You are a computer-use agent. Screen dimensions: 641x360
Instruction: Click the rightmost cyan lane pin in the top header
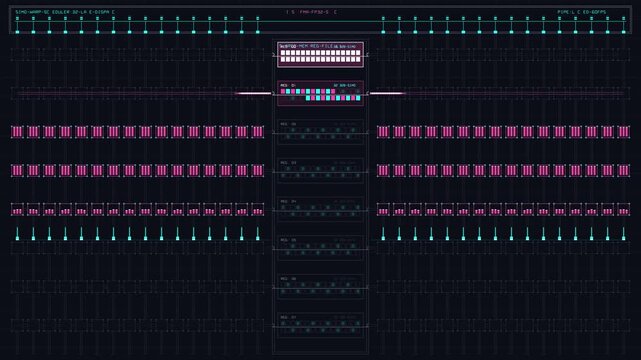(623, 25)
